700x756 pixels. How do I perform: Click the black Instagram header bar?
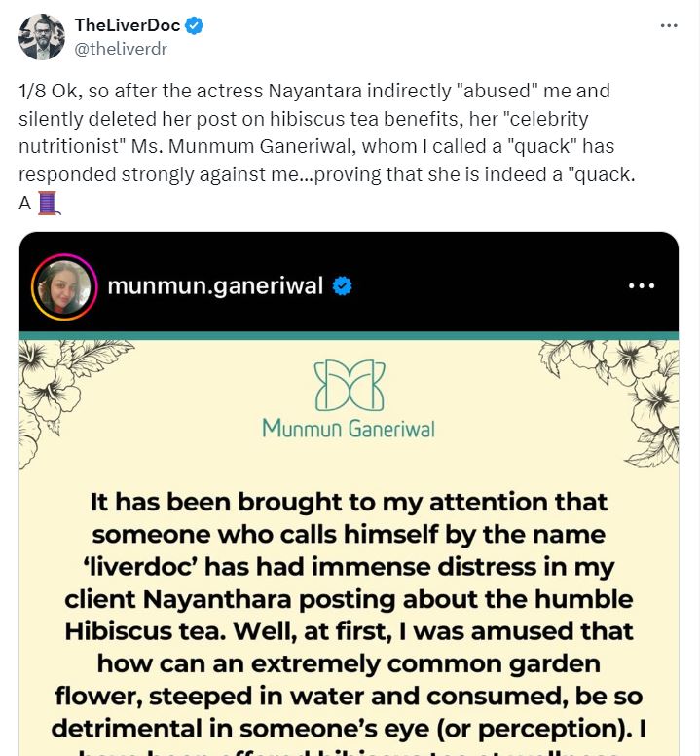(487, 286)
